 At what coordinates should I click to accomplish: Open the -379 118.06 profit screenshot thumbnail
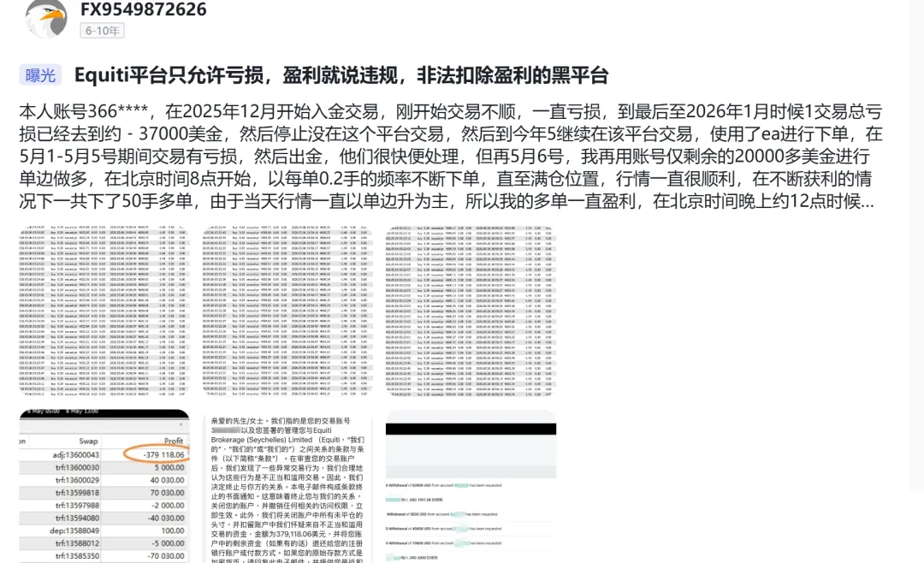pos(104,486)
